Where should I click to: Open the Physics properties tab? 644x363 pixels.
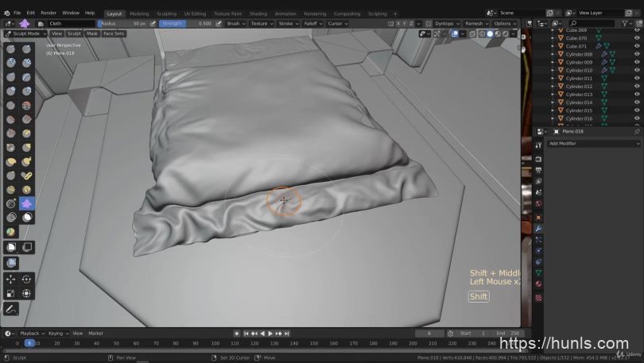point(538,251)
